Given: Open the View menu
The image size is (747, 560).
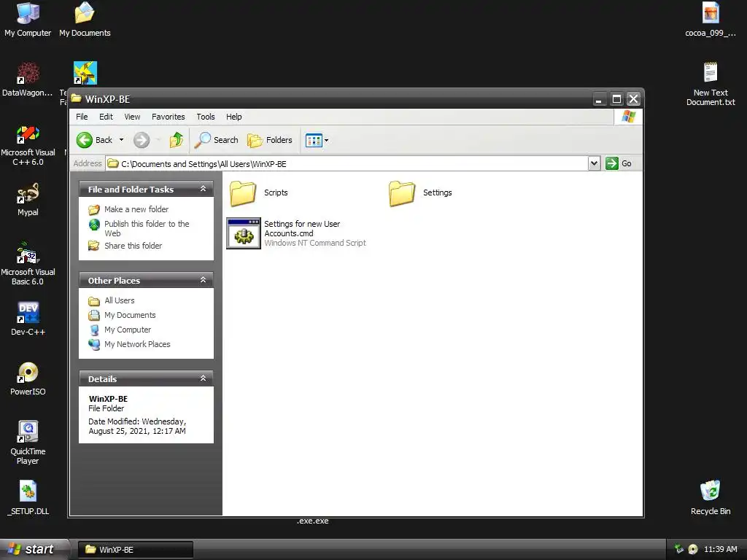Looking at the screenshot, I should (x=132, y=117).
